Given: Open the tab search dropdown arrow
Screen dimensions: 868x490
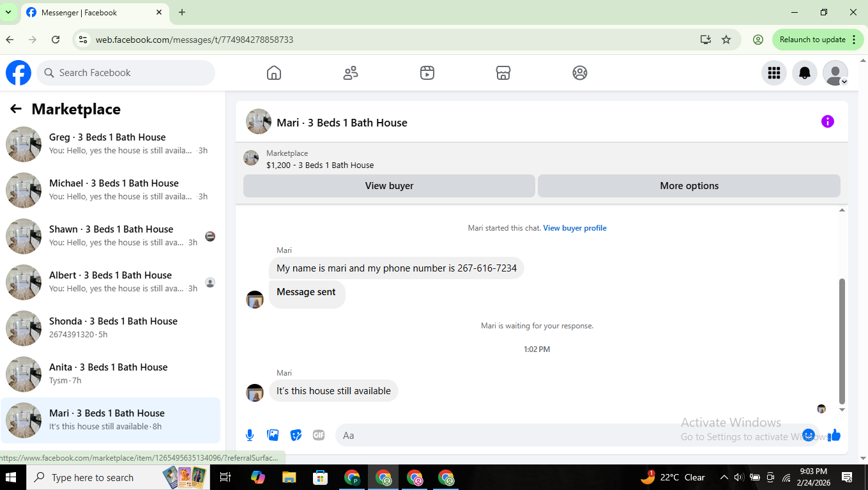Looking at the screenshot, I should click(8, 12).
